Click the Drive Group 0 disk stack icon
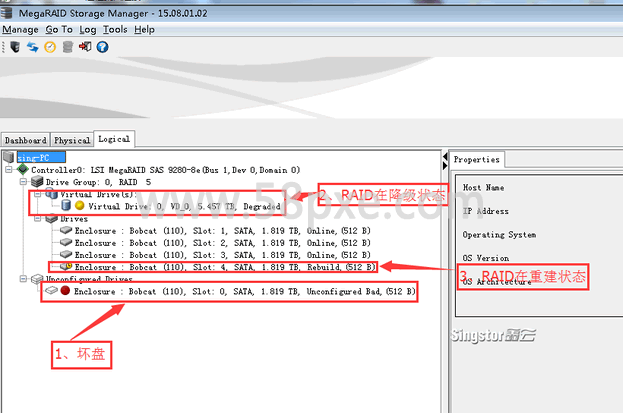This screenshot has width=623, height=413. [37, 182]
